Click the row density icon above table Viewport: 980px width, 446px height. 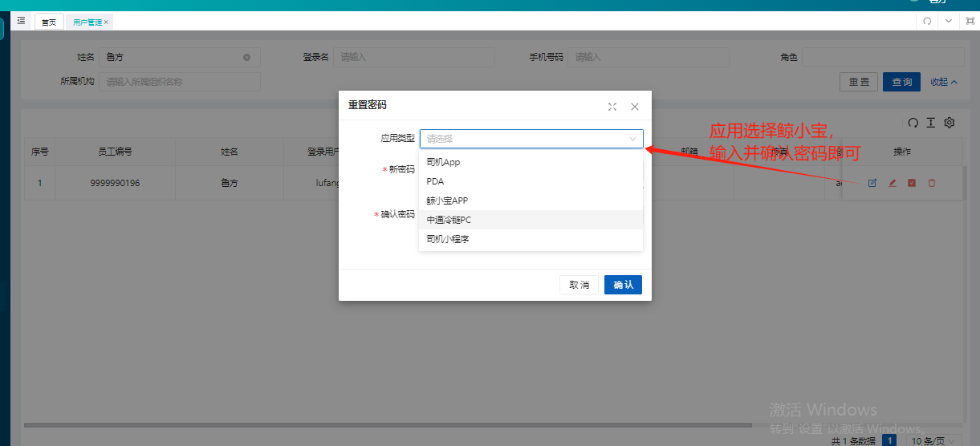click(x=931, y=123)
